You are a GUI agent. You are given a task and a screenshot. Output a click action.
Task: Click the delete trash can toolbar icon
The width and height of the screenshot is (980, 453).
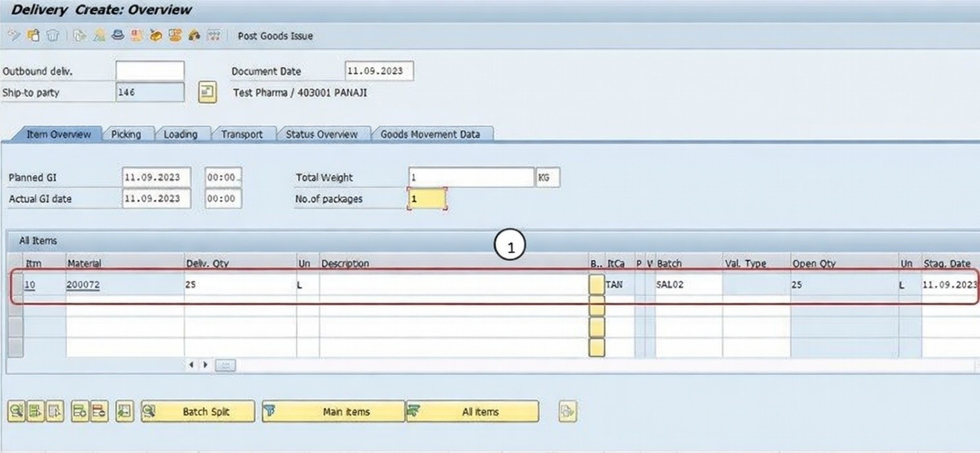coord(53,36)
